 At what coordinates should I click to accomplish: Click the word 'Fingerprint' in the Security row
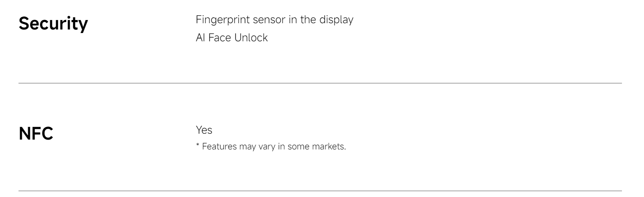221,20
